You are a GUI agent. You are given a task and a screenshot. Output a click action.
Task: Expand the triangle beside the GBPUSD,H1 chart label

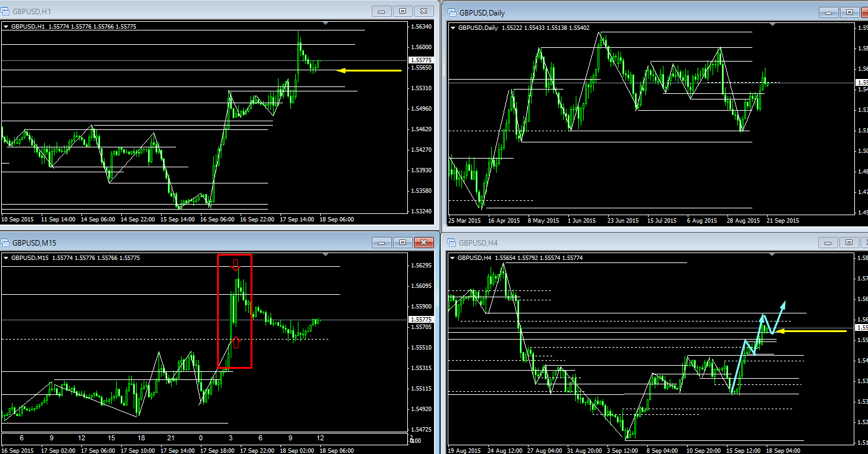[x=6, y=27]
